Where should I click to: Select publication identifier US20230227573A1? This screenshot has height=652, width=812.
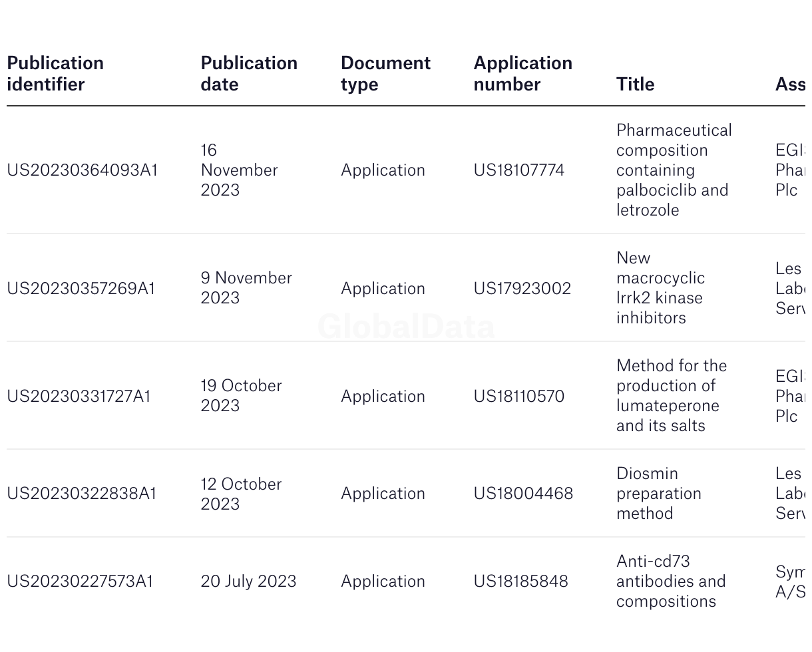pos(80,581)
